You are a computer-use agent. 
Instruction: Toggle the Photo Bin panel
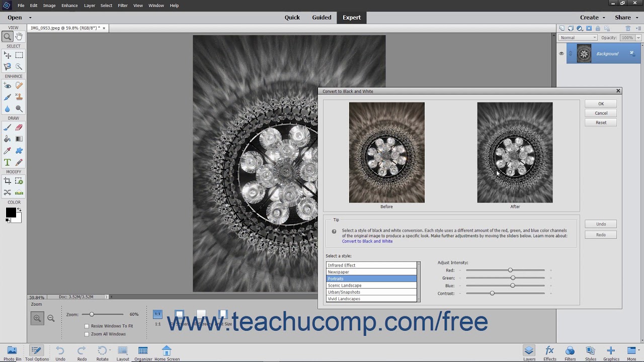click(12, 353)
